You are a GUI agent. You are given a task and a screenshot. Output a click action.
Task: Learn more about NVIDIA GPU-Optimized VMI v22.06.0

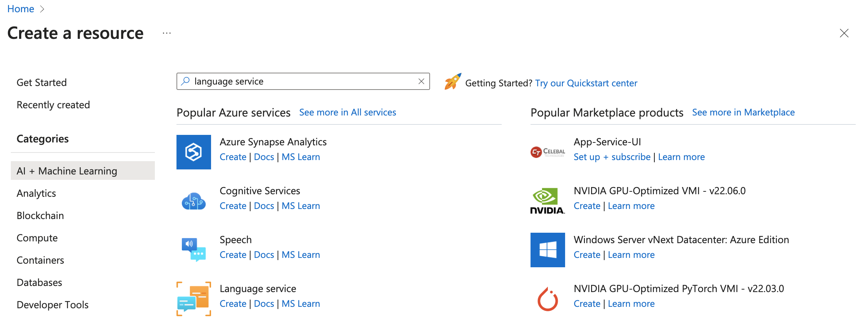[631, 206]
